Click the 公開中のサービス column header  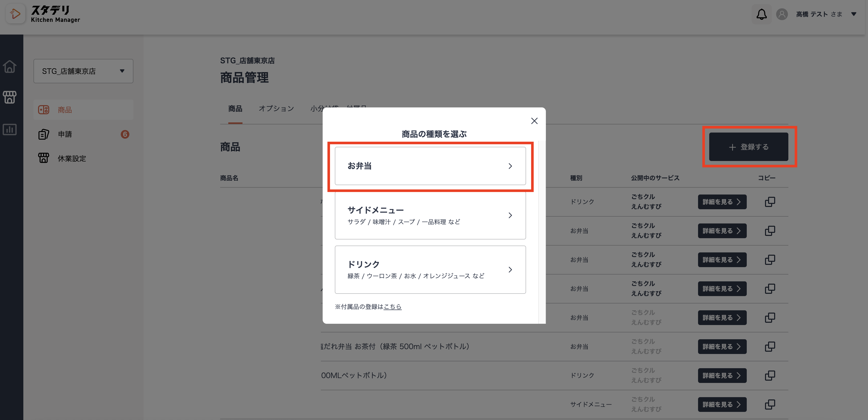(x=655, y=178)
